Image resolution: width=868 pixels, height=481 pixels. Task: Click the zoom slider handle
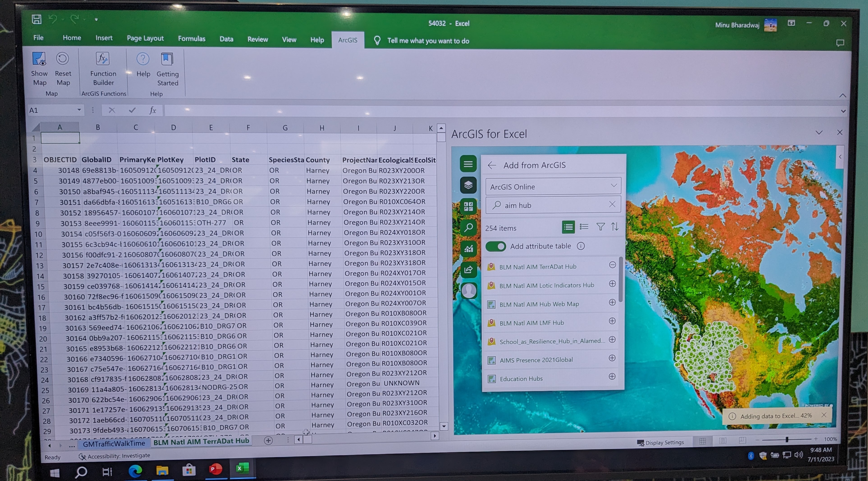(x=786, y=439)
